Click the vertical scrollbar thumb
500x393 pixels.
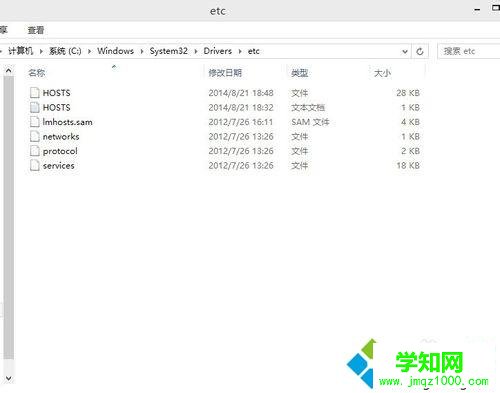click(x=9, y=218)
